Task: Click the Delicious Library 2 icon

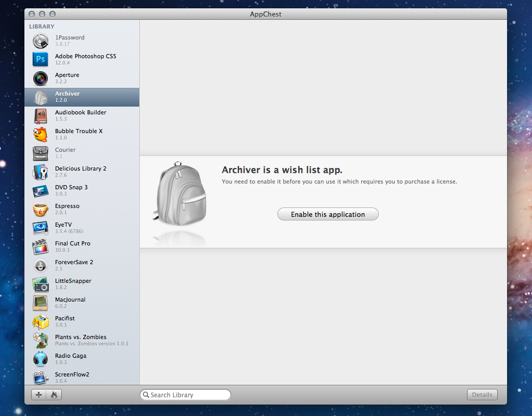Action: click(x=41, y=172)
